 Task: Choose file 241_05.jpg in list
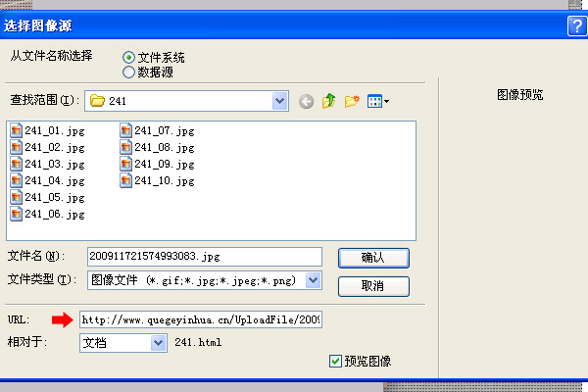click(47, 197)
